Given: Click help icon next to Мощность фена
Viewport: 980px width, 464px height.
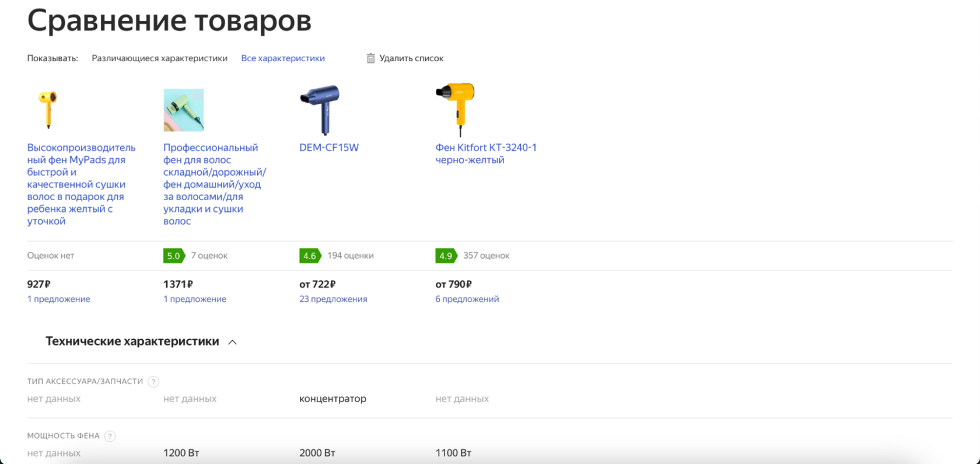Looking at the screenshot, I should pyautogui.click(x=110, y=436).
